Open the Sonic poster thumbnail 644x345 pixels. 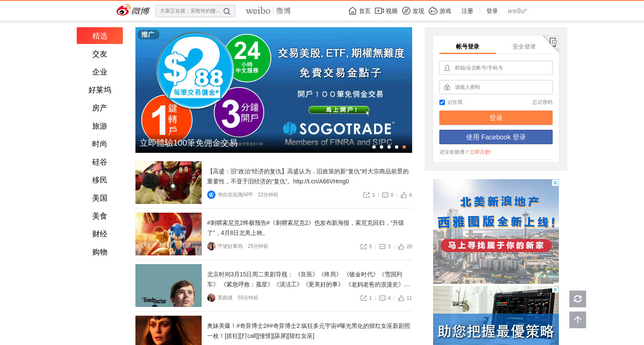tap(169, 234)
